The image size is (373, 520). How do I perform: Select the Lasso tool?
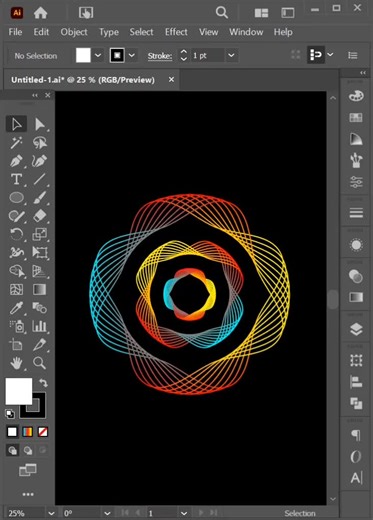[x=40, y=143]
